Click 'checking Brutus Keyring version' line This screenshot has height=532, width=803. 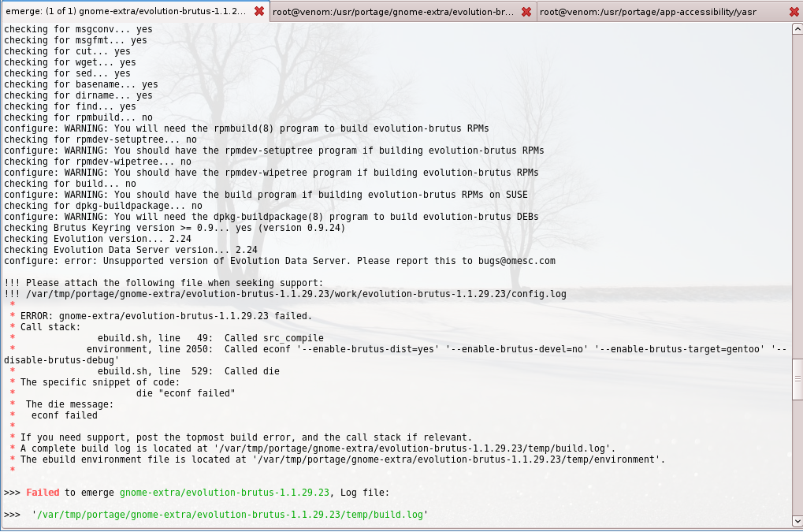pos(175,228)
